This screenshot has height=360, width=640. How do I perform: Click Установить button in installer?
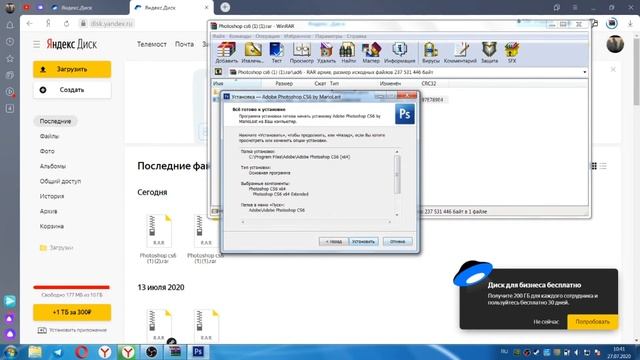click(363, 242)
